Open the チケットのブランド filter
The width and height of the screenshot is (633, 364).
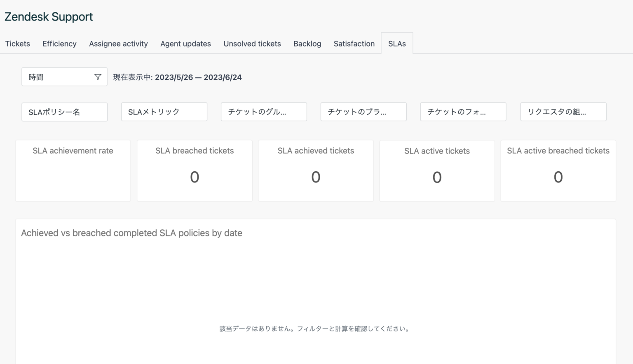(363, 112)
